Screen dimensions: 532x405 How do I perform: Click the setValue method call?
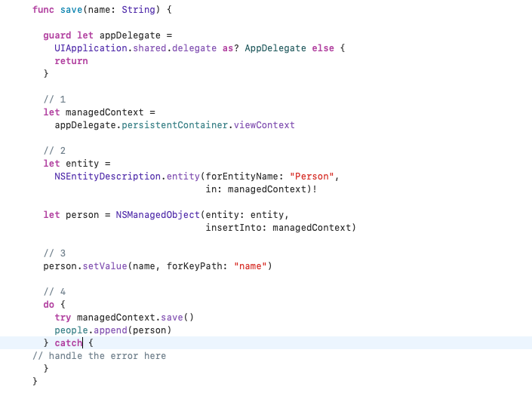[107, 266]
